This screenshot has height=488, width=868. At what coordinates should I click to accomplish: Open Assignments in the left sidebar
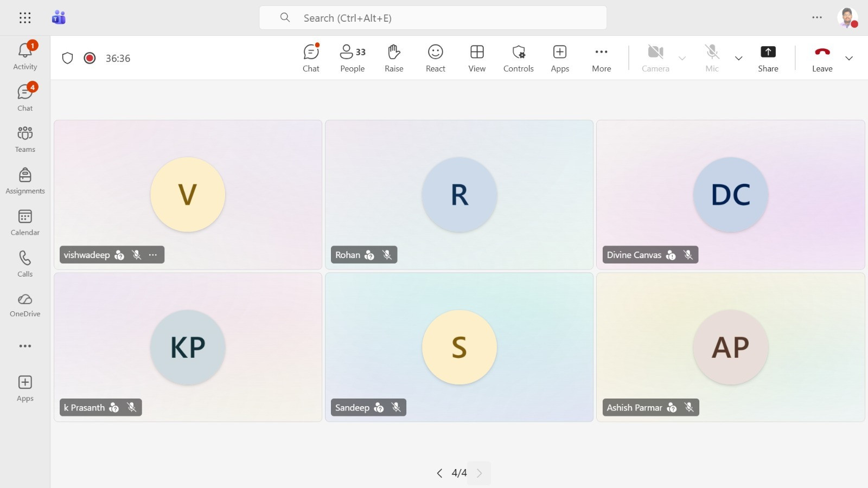(25, 181)
